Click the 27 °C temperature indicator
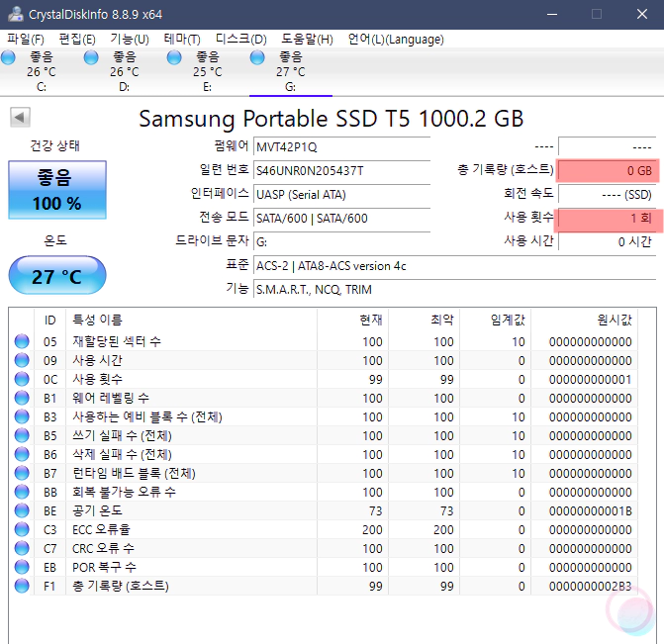This screenshot has width=664, height=644. 57,276
